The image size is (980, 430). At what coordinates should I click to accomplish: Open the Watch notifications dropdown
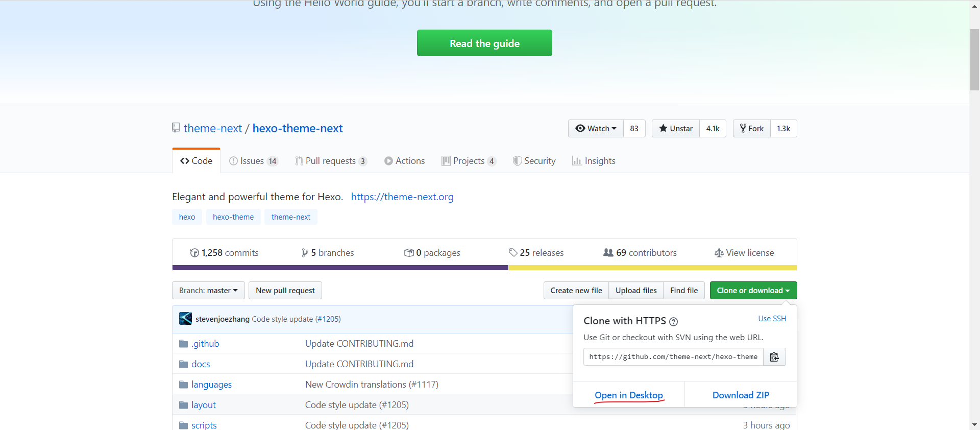596,129
